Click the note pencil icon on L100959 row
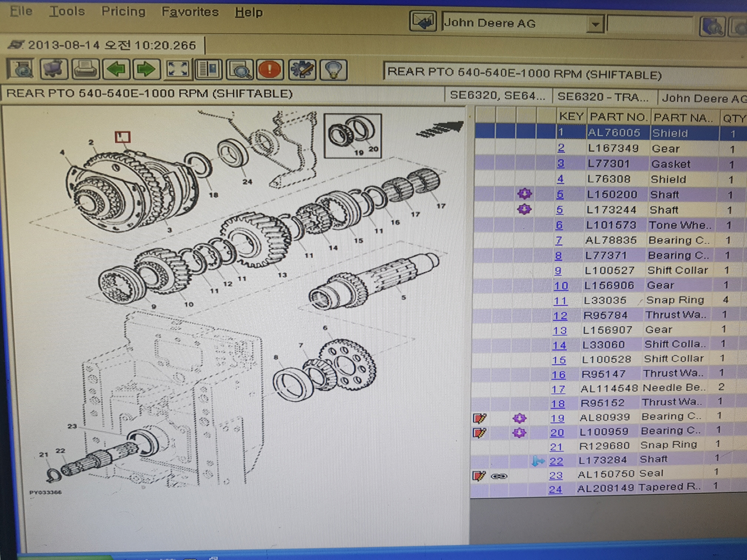 tap(479, 433)
